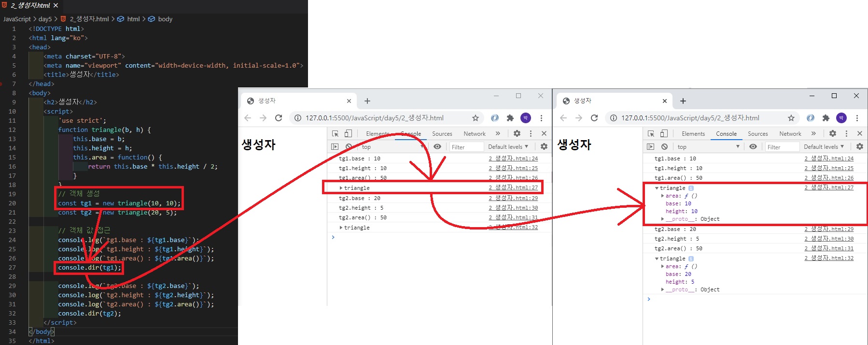This screenshot has height=345, width=868.
Task: Show more DevTools tabs in left window
Action: point(498,133)
